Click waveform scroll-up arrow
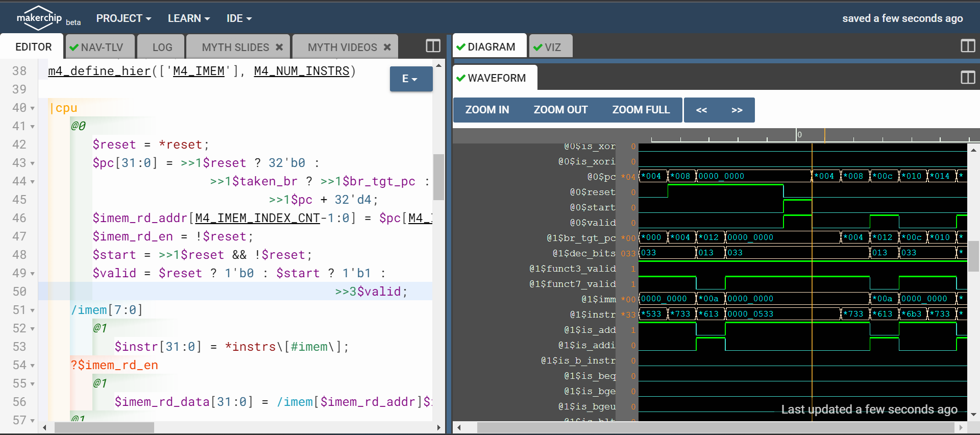Viewport: 980px width, 435px height. pyautogui.click(x=973, y=150)
